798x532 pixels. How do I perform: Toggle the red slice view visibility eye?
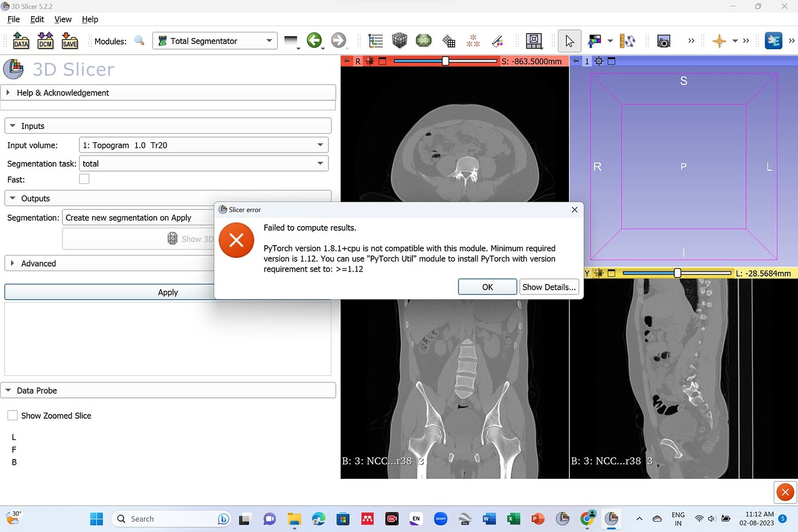pyautogui.click(x=346, y=61)
